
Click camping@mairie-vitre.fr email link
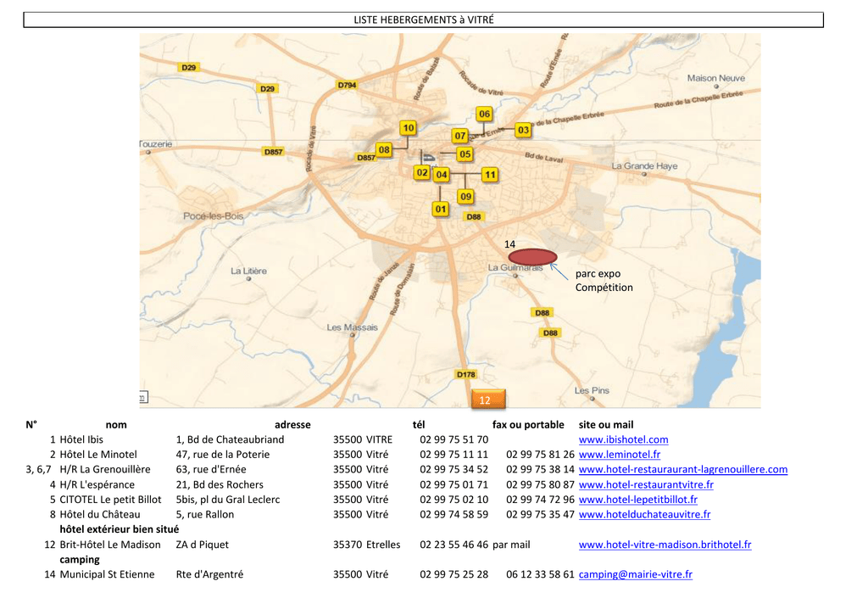[x=635, y=574]
